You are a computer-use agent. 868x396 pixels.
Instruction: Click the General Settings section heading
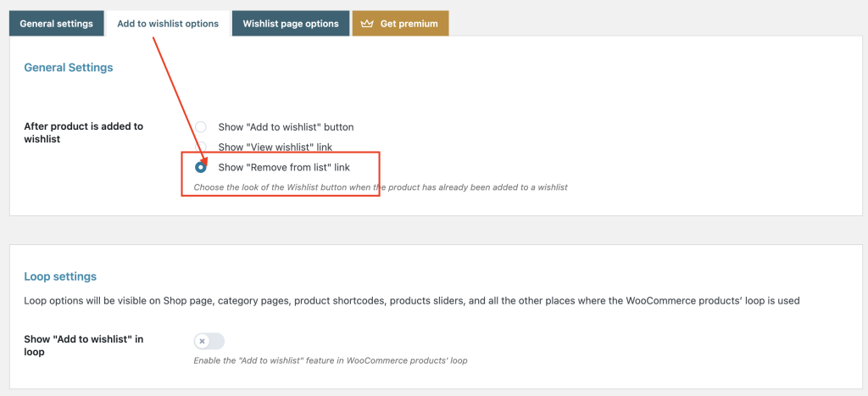click(x=69, y=68)
